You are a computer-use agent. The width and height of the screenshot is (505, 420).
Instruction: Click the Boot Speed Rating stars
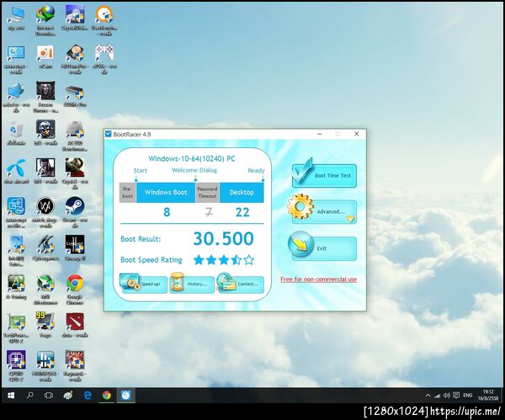click(224, 259)
